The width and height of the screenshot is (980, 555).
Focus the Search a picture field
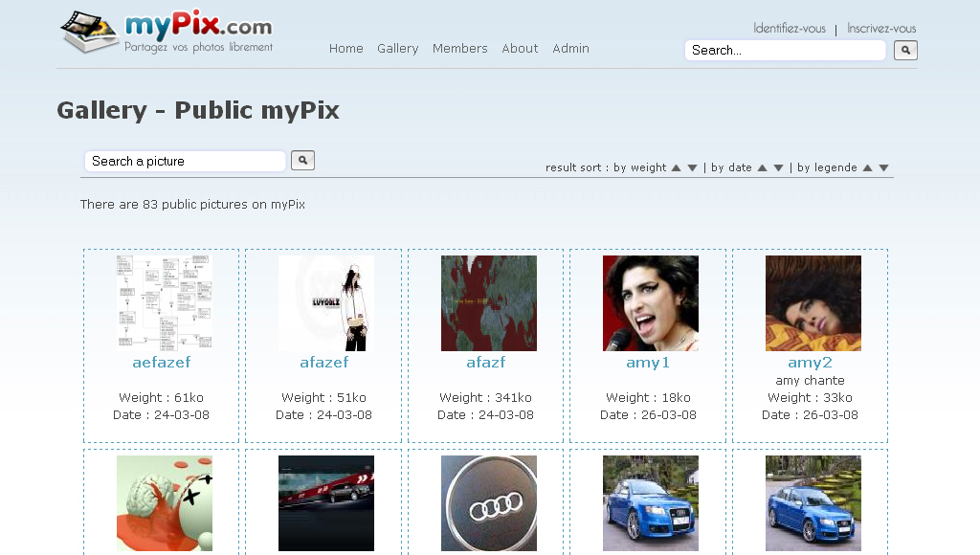pyautogui.click(x=186, y=162)
